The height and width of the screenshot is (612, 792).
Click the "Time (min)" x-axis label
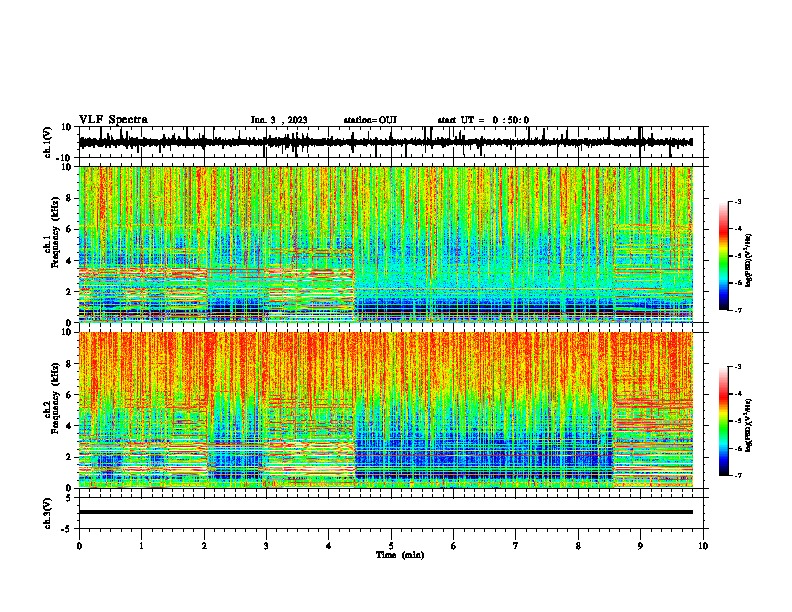400,555
